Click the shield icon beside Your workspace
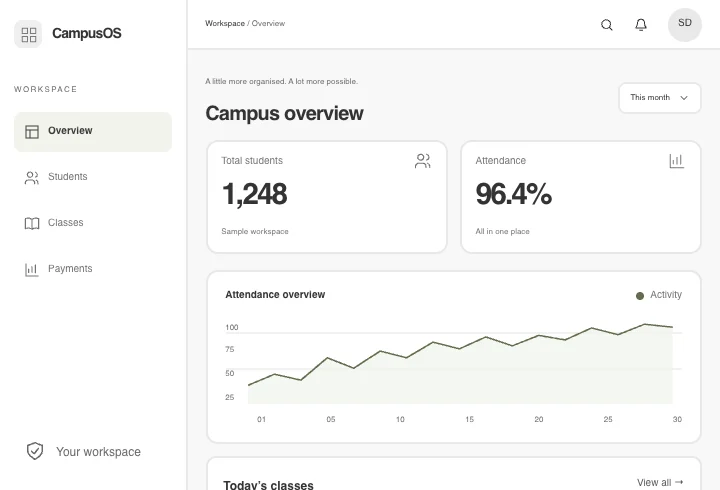The height and width of the screenshot is (490, 720). (x=35, y=451)
